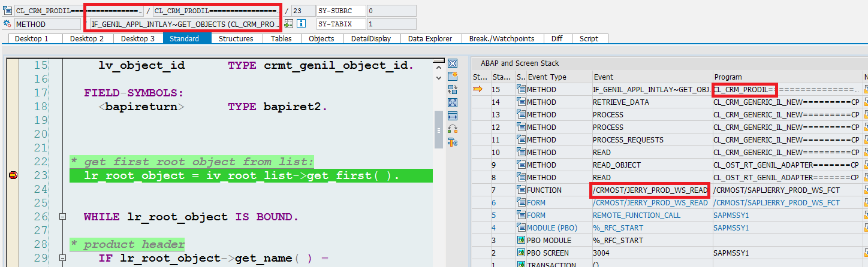Image resolution: width=868 pixels, height=267 pixels.
Task: Click CL_OST_RT_GENIL_ADAPTER program in row 8
Action: tap(786, 177)
